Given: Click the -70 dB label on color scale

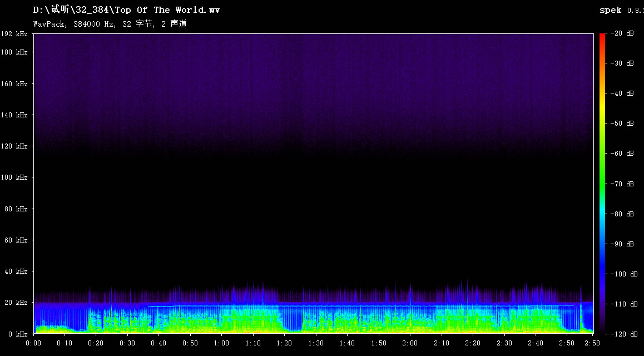Looking at the screenshot, I should tap(622, 184).
